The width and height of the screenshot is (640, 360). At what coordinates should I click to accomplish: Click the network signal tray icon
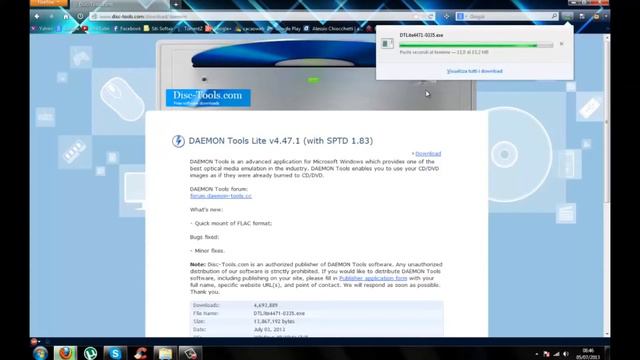tap(556, 354)
